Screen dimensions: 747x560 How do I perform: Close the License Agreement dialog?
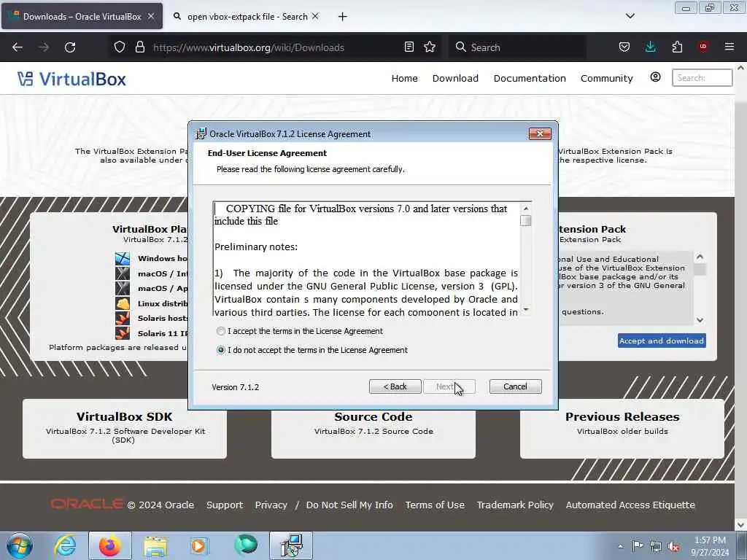[540, 134]
